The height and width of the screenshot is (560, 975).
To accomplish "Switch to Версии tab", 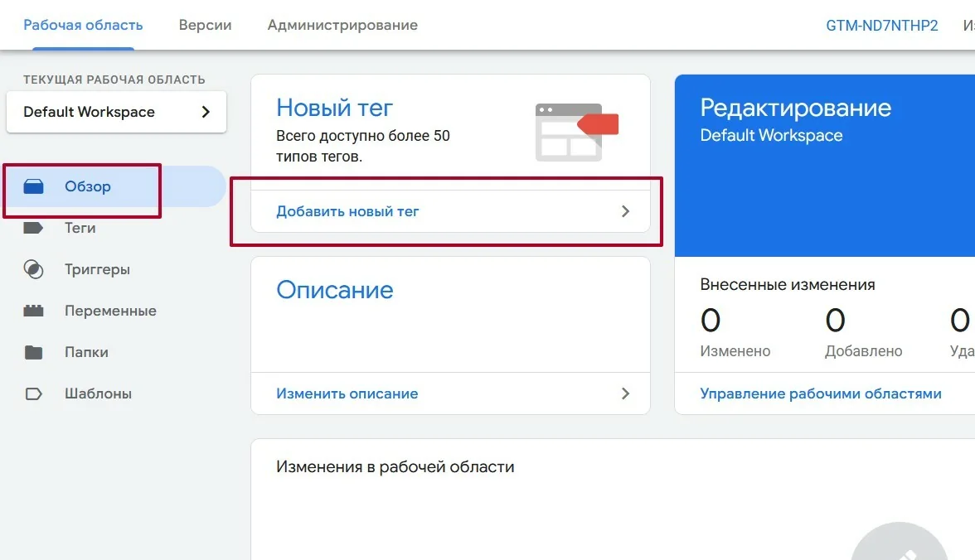I will pyautogui.click(x=206, y=26).
